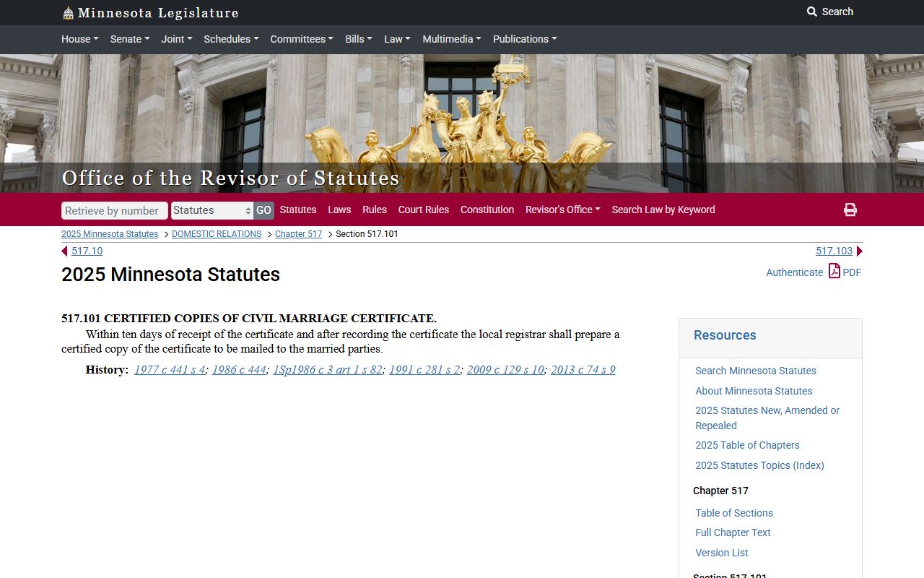Follow the DOMESTIC RELATIONS breadcrumb link

click(217, 234)
